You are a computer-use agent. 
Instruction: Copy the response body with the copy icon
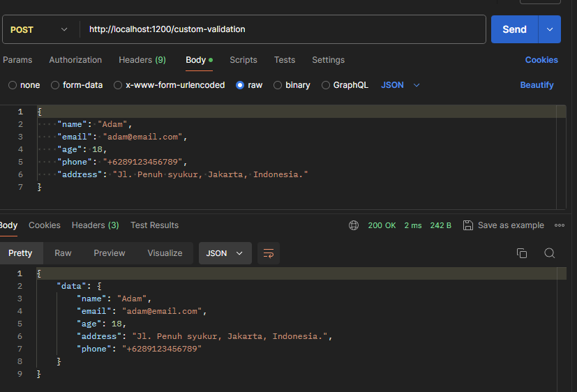[x=522, y=253]
